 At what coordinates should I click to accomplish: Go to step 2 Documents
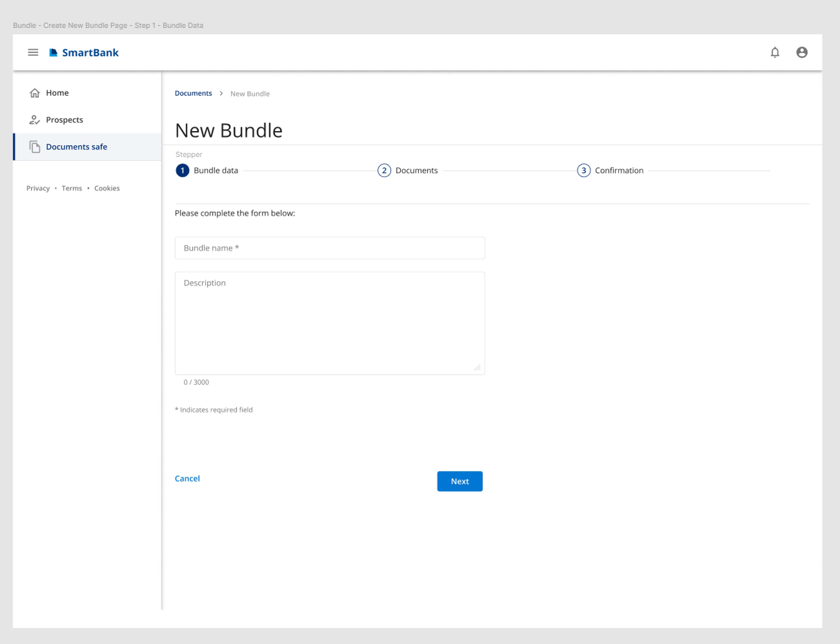408,170
